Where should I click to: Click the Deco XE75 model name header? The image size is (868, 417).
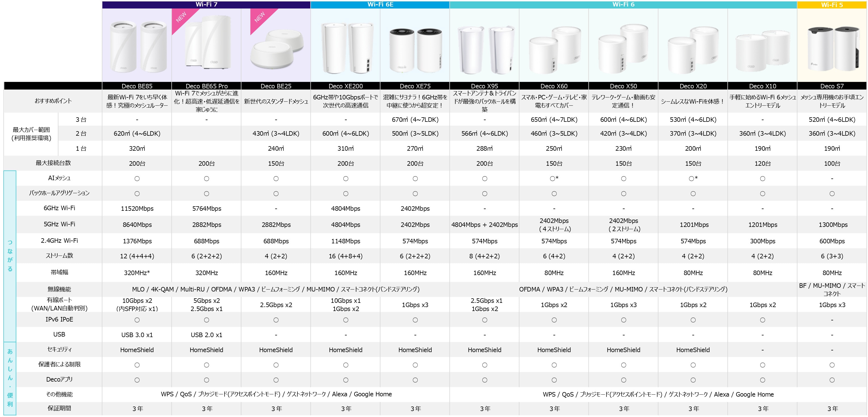[415, 86]
